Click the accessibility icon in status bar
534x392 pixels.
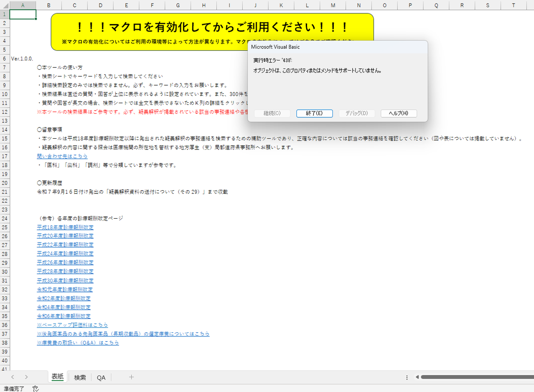[36, 388]
